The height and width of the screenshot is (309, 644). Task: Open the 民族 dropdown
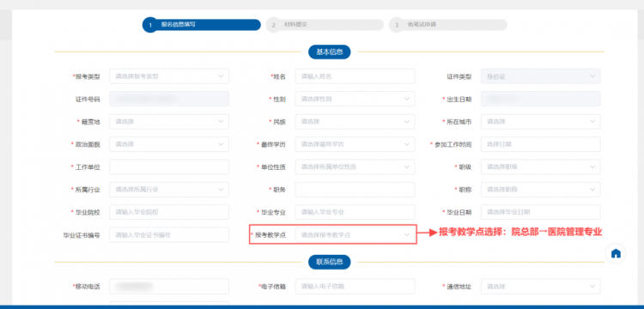click(355, 122)
